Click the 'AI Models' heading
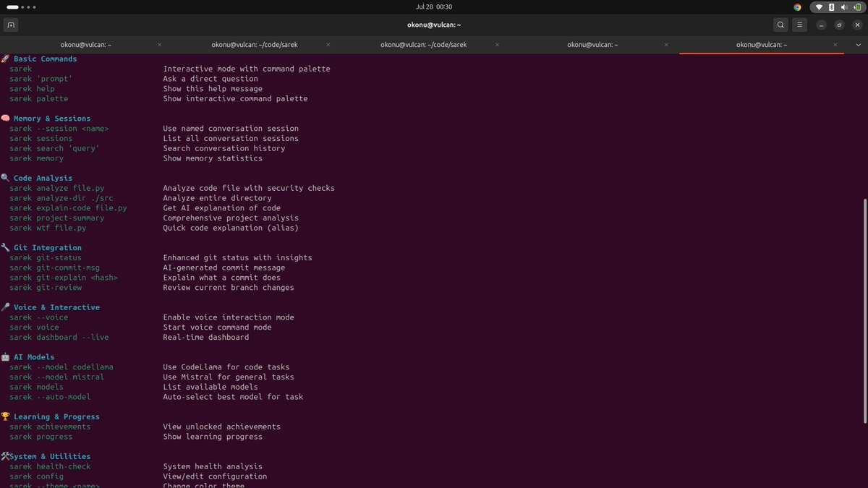 (34, 357)
